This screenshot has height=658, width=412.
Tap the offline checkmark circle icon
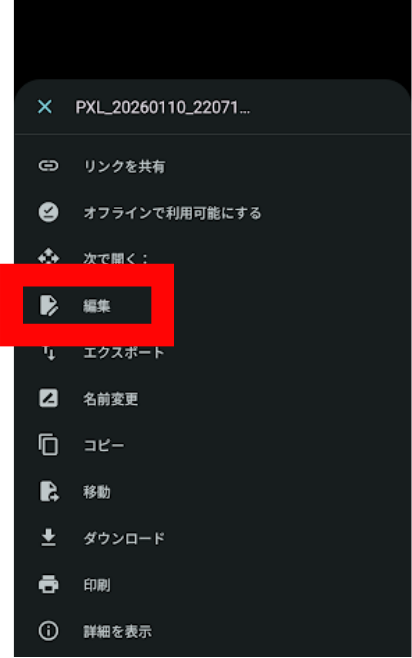[49, 212]
